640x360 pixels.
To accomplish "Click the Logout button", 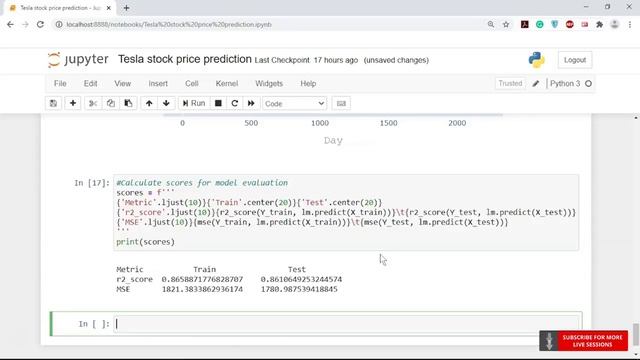I will 575,60.
